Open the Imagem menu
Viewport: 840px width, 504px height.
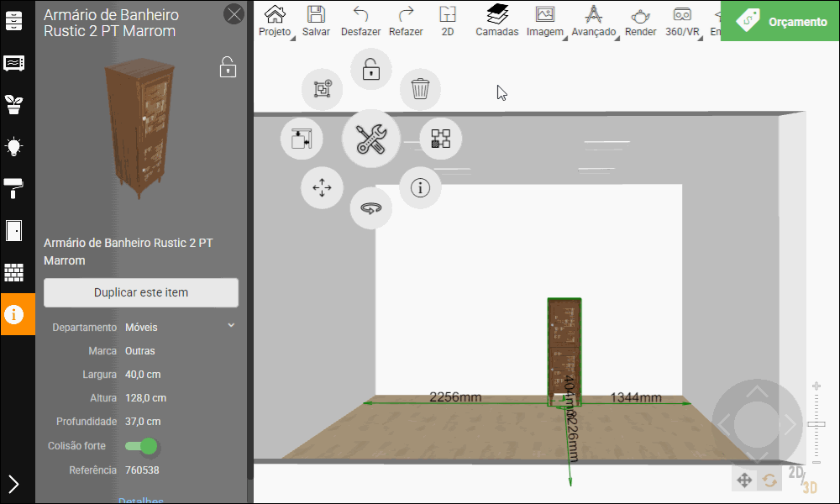tap(545, 22)
